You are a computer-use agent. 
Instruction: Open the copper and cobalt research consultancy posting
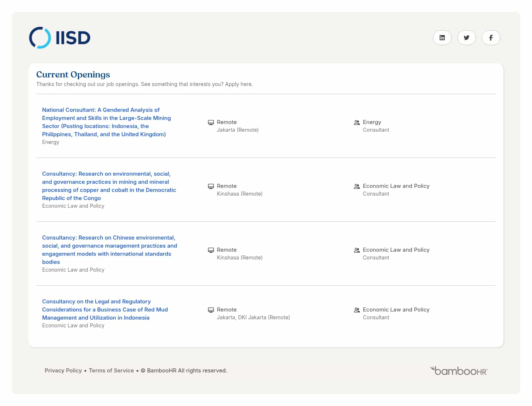pos(109,186)
